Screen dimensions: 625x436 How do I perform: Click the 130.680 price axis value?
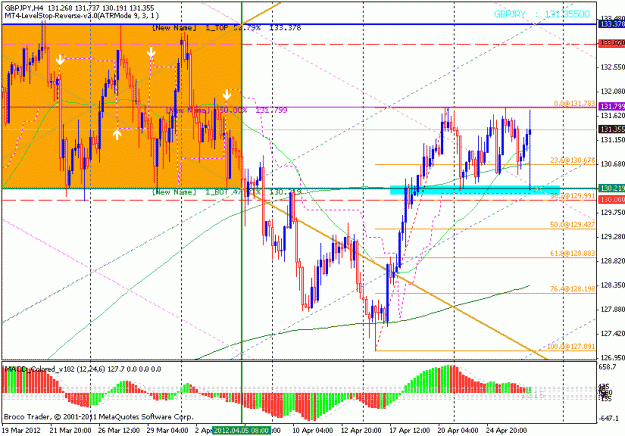(612, 164)
